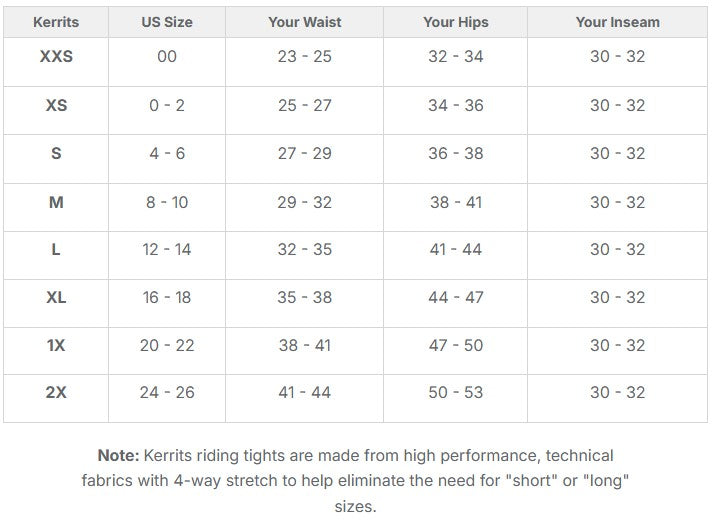The image size is (718, 525).
Task: Select the Your Hips column header
Action: (x=456, y=22)
